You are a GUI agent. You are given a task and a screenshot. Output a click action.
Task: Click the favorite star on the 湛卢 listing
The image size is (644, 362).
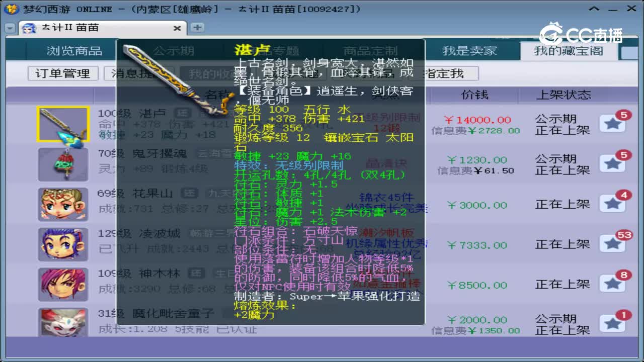pos(612,123)
